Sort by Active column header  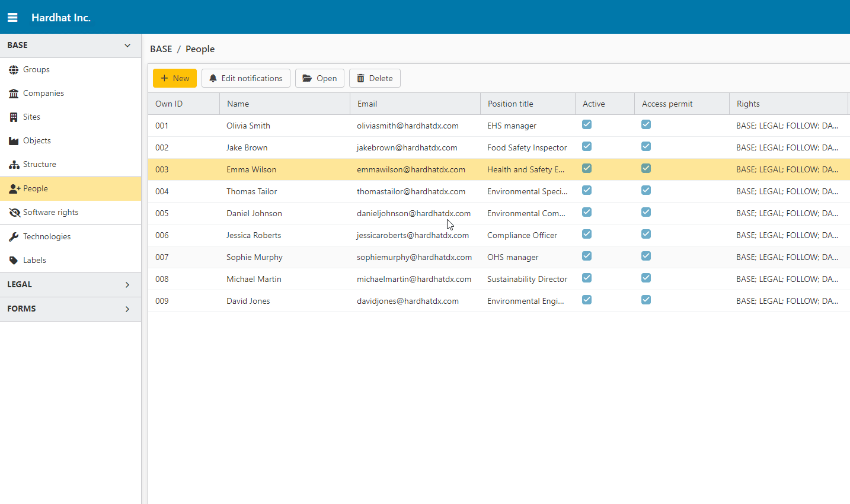tap(605, 104)
